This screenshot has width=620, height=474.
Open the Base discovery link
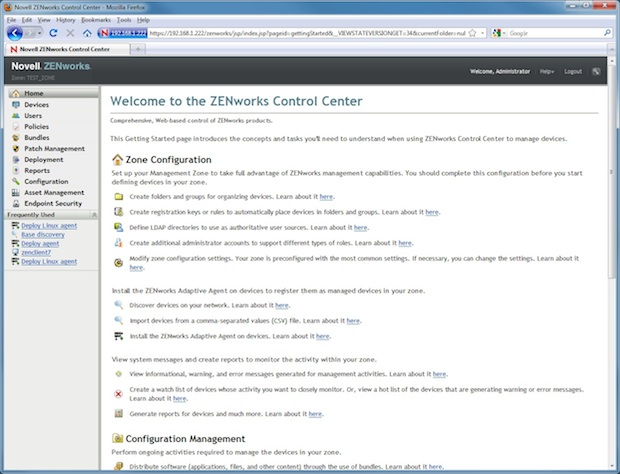pyautogui.click(x=43, y=234)
